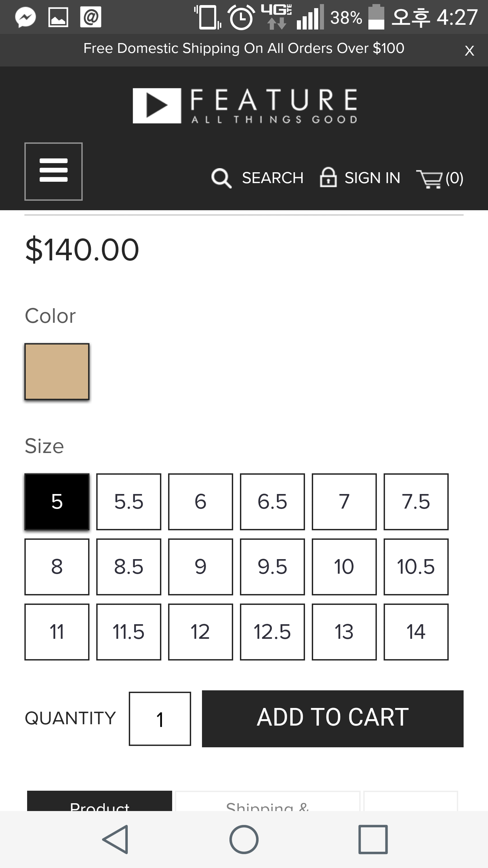Select the tan color swatch
This screenshot has height=868, width=488.
click(x=57, y=372)
